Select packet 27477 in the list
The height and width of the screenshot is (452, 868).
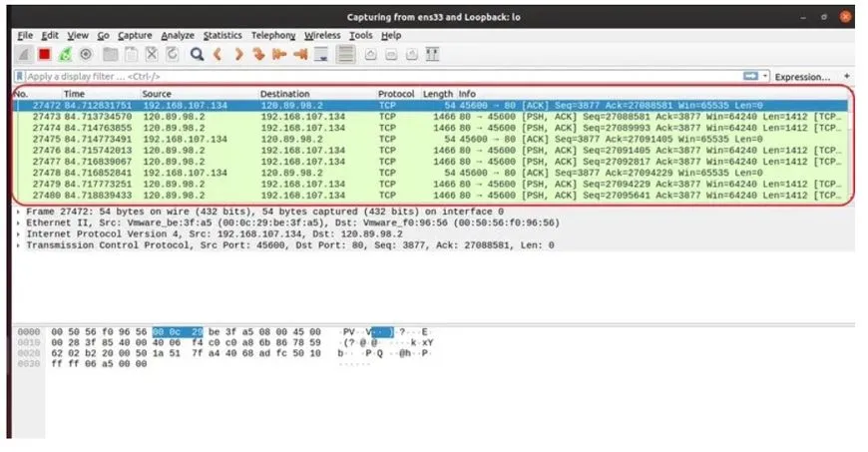click(430, 162)
